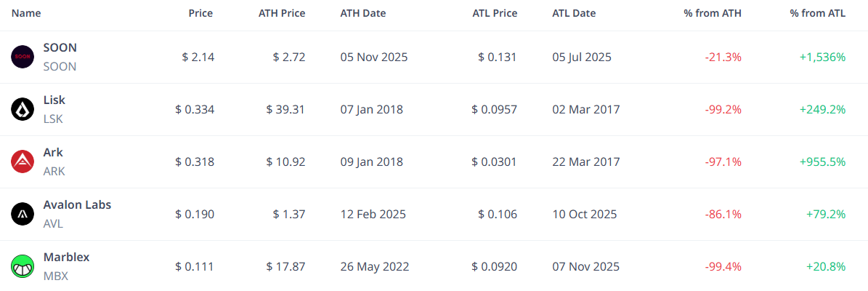Open the Ark coin name link
The width and height of the screenshot is (868, 291).
click(x=53, y=152)
